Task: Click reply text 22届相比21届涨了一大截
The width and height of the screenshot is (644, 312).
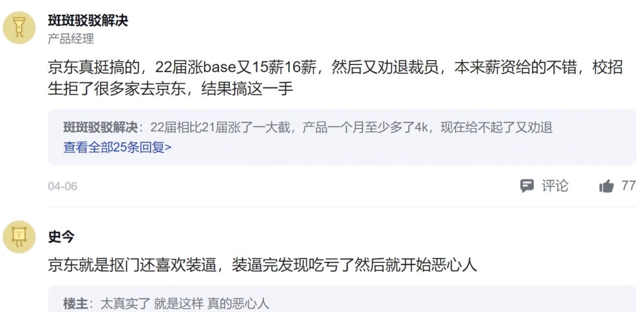Action: point(352,127)
